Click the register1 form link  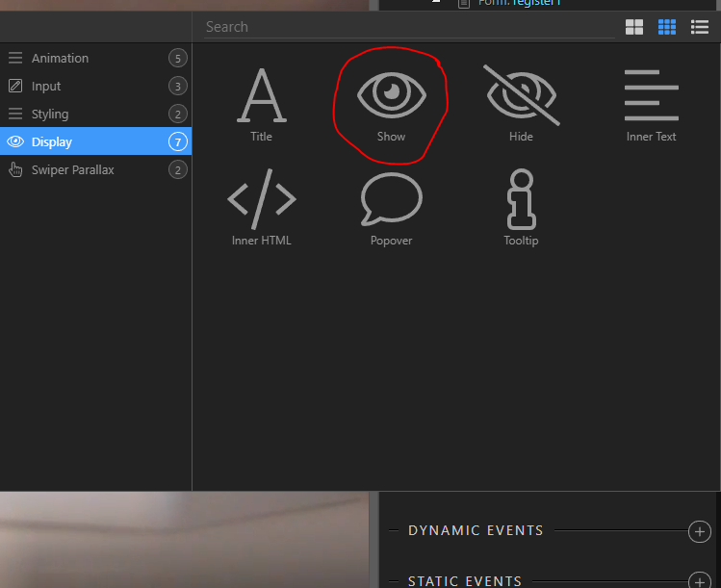536,3
